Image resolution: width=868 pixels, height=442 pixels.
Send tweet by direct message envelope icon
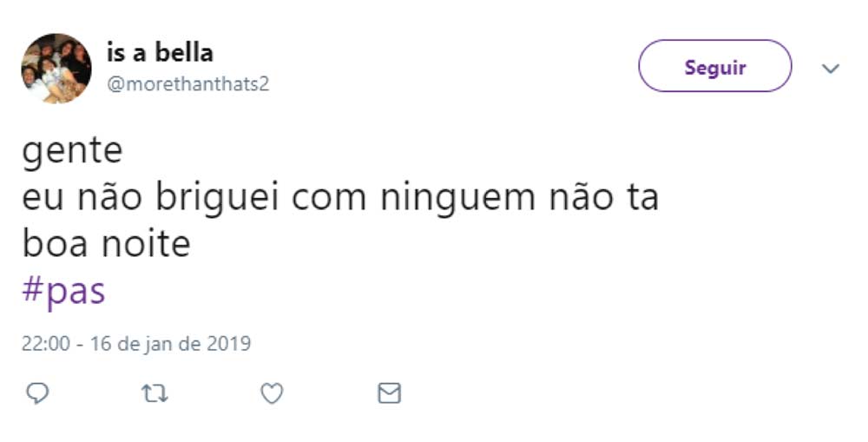click(390, 394)
